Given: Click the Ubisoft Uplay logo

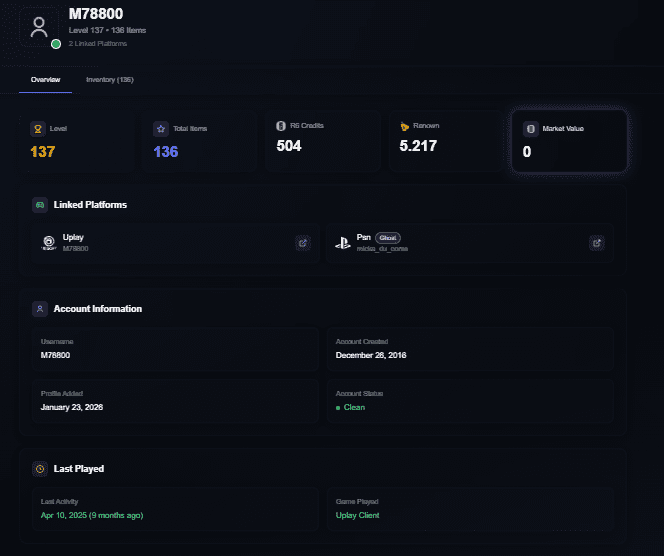Looking at the screenshot, I should click(x=49, y=242).
